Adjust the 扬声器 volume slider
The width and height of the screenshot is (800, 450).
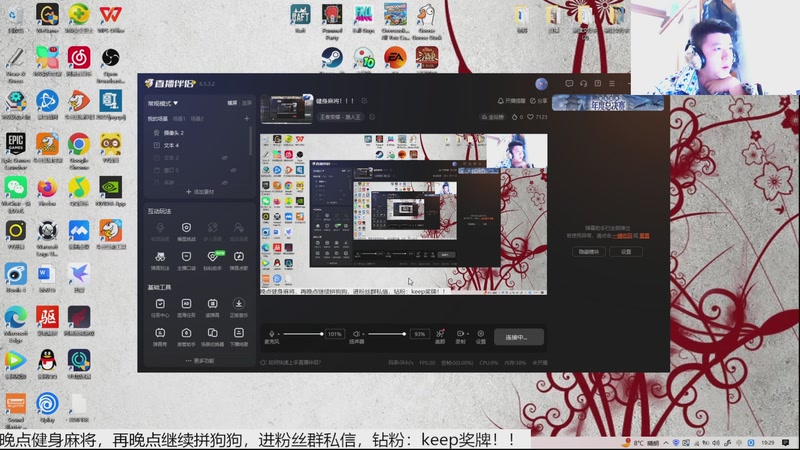point(387,334)
